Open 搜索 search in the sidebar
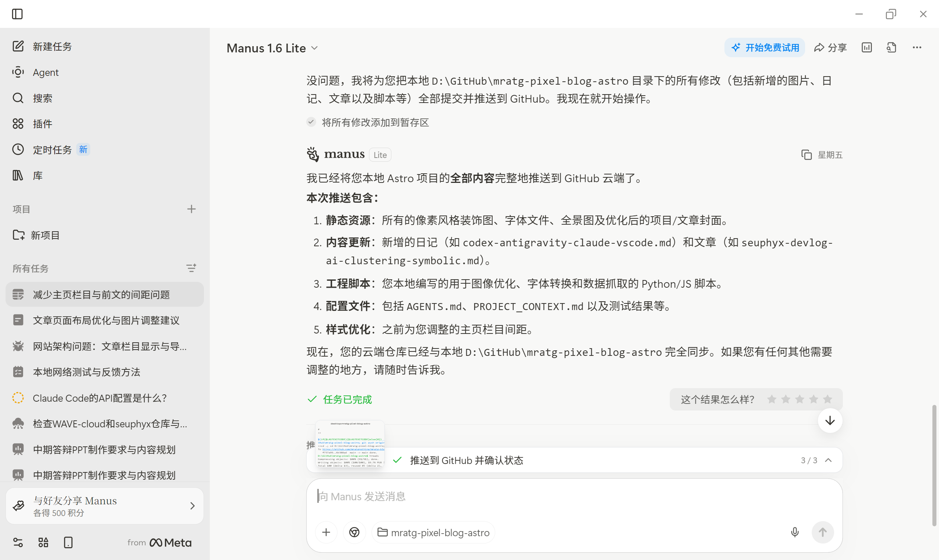 (105, 98)
